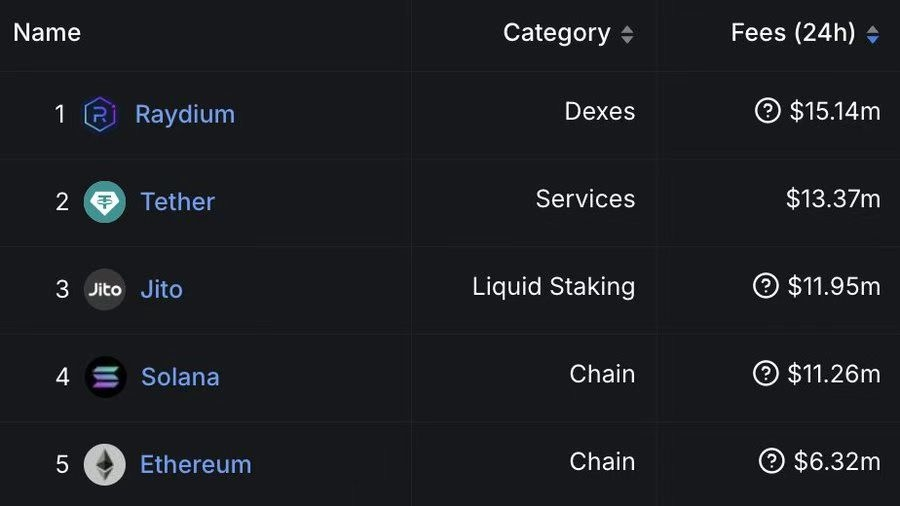The height and width of the screenshot is (506, 900).
Task: Toggle sort arrows next to Fees (24h)
Action: (872, 34)
